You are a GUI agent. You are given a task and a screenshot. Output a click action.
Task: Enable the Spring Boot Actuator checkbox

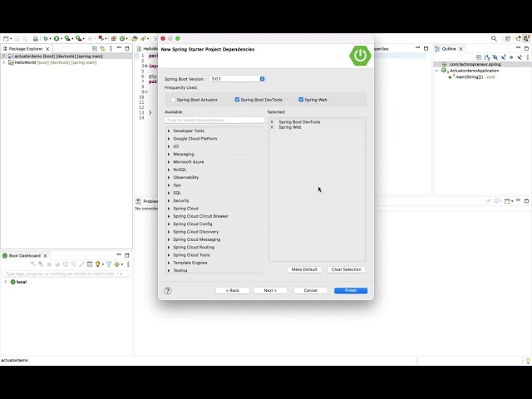click(x=174, y=100)
